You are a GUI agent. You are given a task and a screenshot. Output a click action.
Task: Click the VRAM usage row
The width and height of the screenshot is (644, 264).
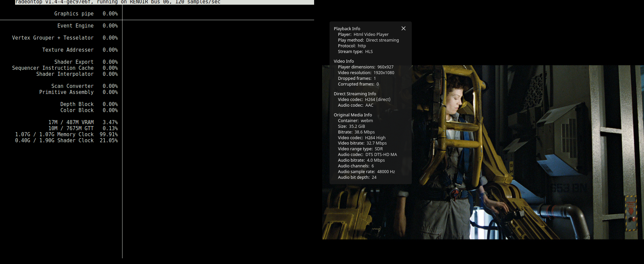(x=71, y=122)
